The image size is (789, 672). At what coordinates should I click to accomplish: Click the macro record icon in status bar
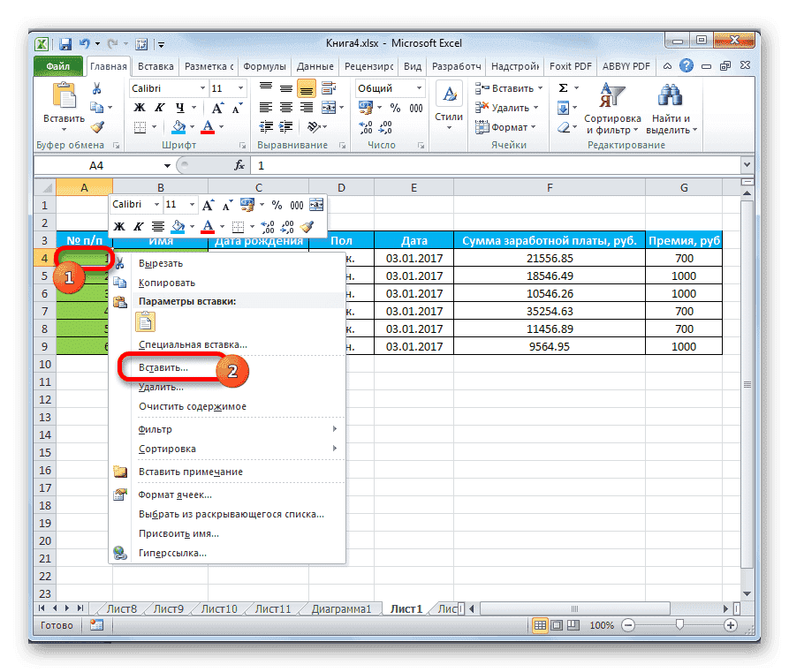pos(95,624)
